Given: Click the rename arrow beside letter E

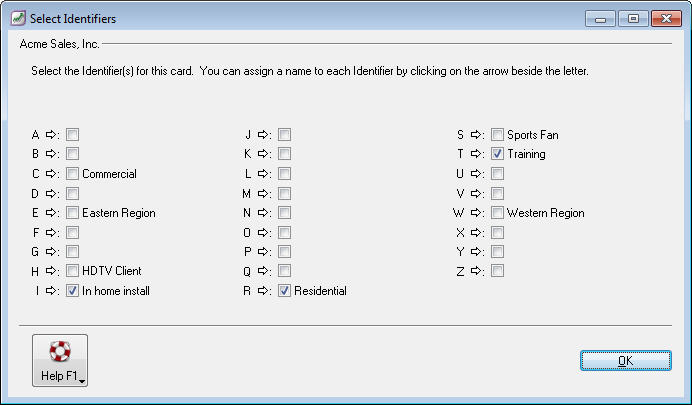Looking at the screenshot, I should point(51,213).
